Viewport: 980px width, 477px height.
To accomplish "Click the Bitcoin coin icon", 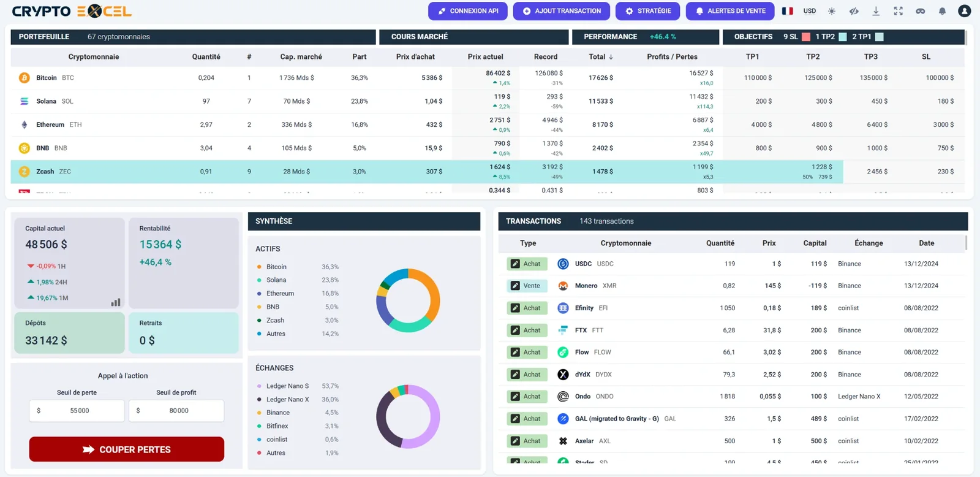I will (24, 78).
